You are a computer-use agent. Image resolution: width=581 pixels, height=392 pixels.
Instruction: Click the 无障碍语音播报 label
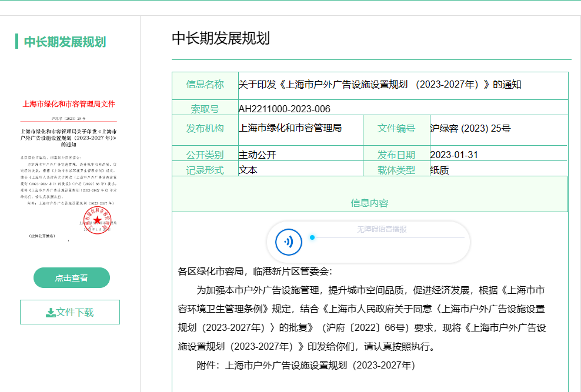point(382,230)
